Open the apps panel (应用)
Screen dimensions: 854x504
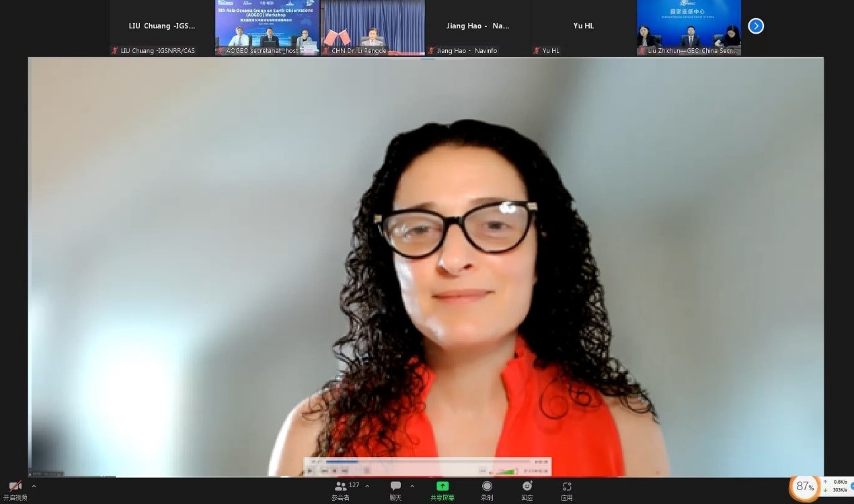[567, 490]
